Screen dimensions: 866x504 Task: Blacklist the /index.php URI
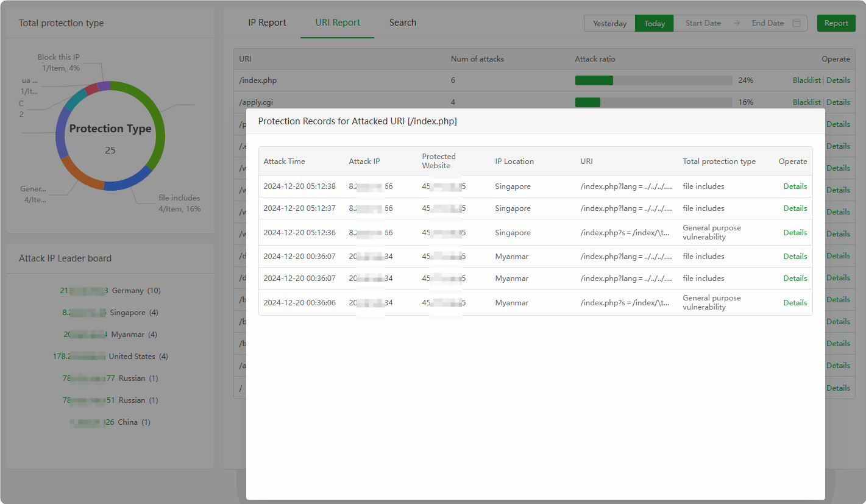tap(806, 80)
